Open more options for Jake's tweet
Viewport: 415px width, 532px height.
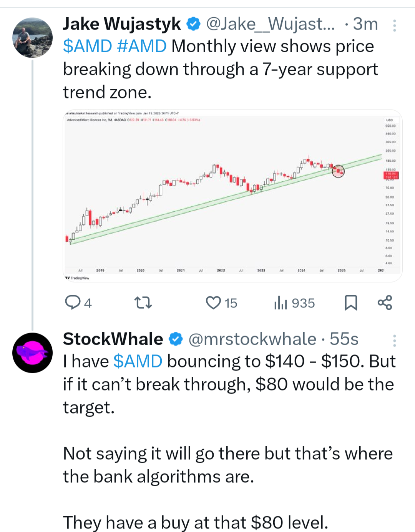pos(394,25)
